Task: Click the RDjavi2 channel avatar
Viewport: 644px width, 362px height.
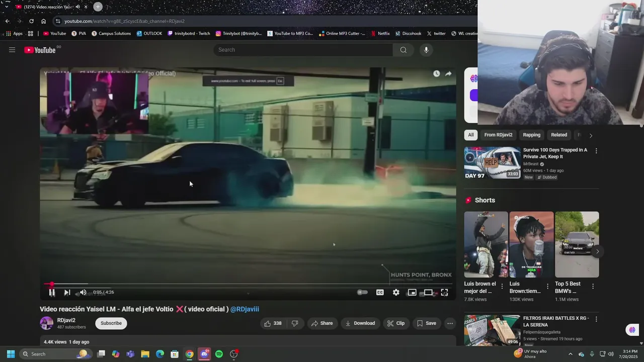Action: tap(47, 323)
